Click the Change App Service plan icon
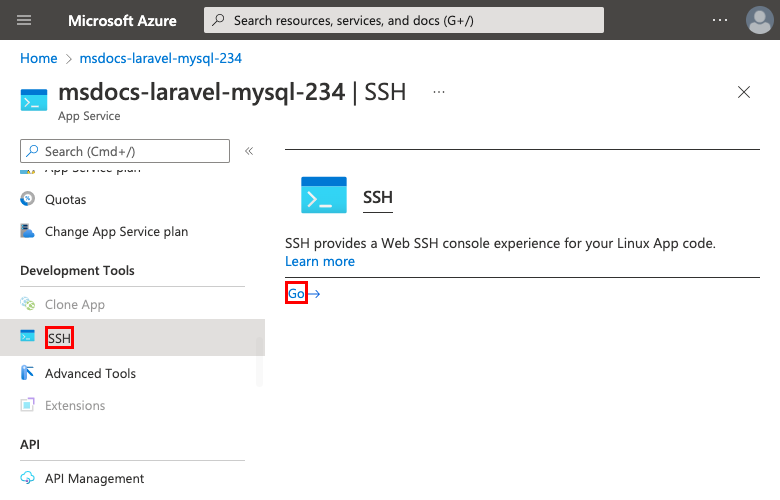This screenshot has width=780, height=500. 27,231
